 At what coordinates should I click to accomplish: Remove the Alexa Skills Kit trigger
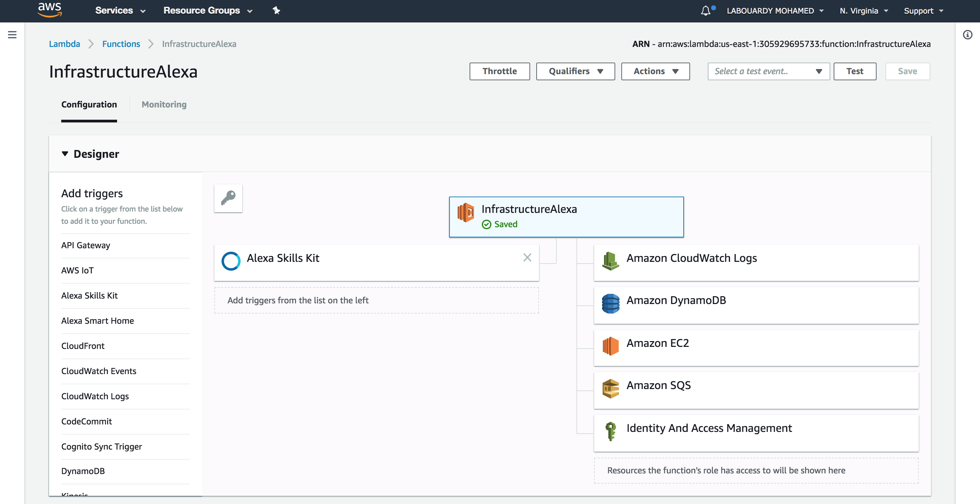click(527, 257)
